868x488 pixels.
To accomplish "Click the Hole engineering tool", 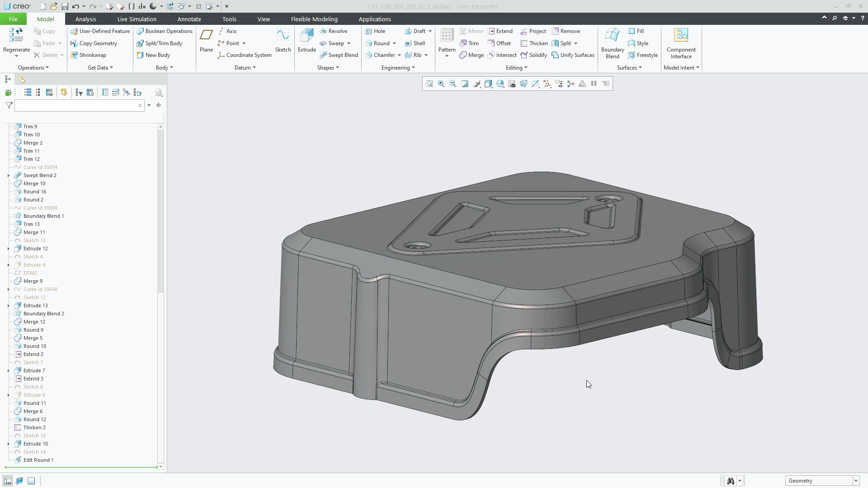I will (375, 31).
